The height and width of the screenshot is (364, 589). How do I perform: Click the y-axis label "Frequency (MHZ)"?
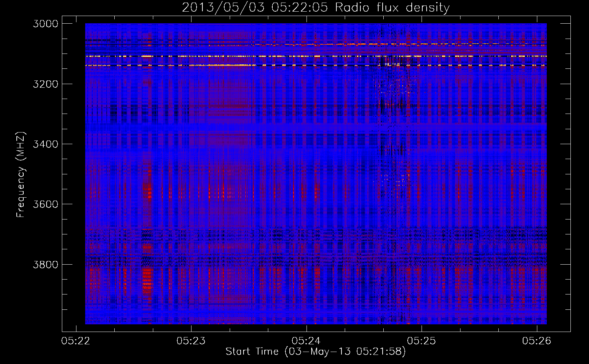pos(21,175)
